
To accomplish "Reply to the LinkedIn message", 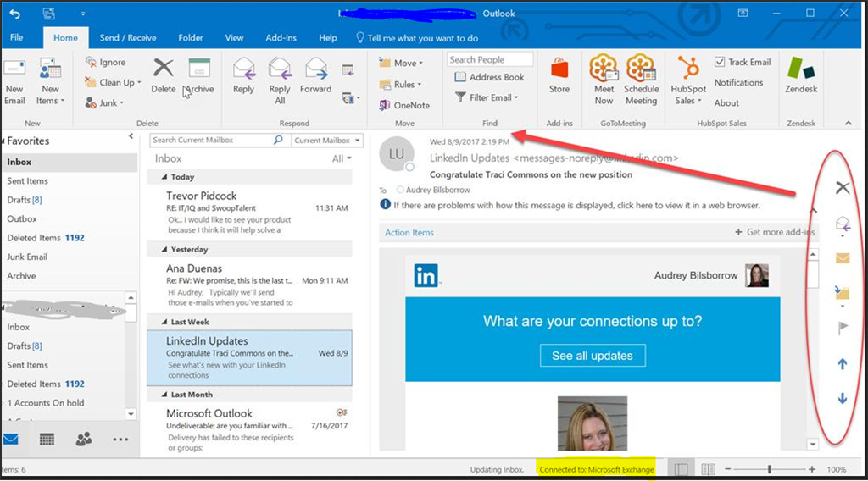I will tap(243, 75).
